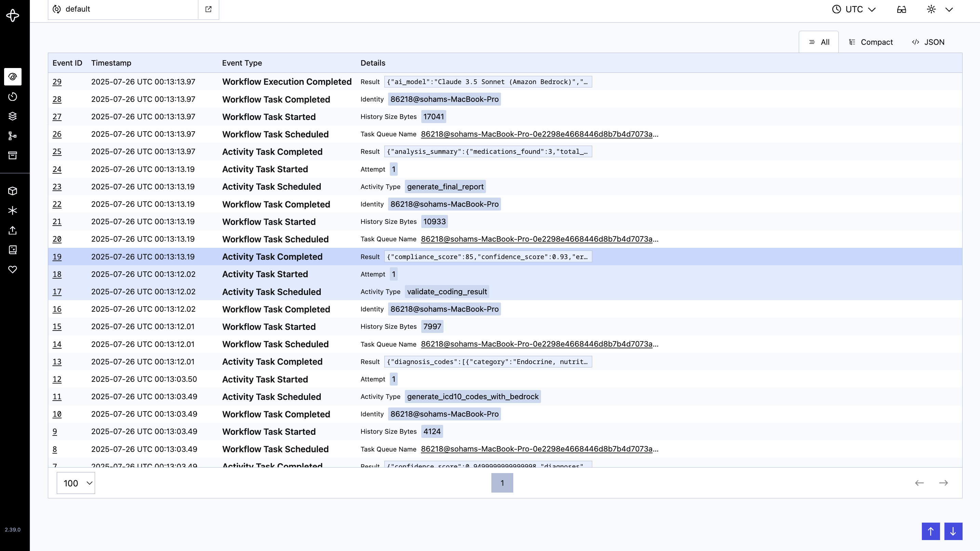The height and width of the screenshot is (551, 980).
Task: Open the UTC timezone dropdown
Action: (x=854, y=10)
